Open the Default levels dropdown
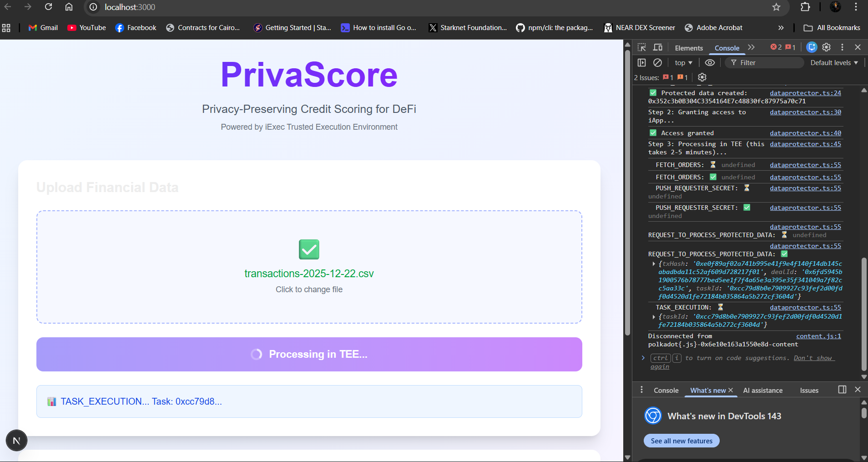The width and height of the screenshot is (868, 462). point(834,63)
